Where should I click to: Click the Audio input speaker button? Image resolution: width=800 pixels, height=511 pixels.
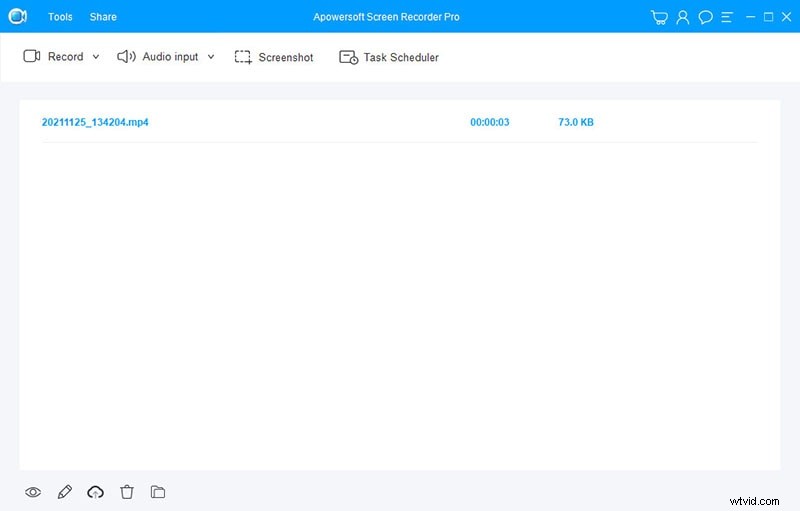click(158, 57)
